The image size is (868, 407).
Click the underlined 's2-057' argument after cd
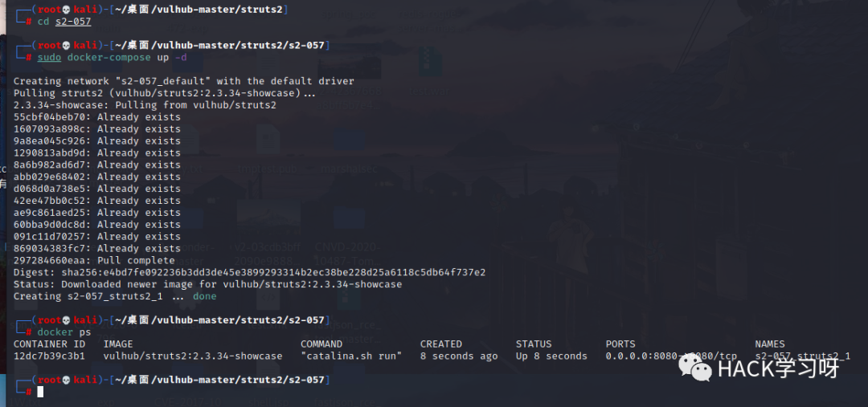(x=73, y=22)
